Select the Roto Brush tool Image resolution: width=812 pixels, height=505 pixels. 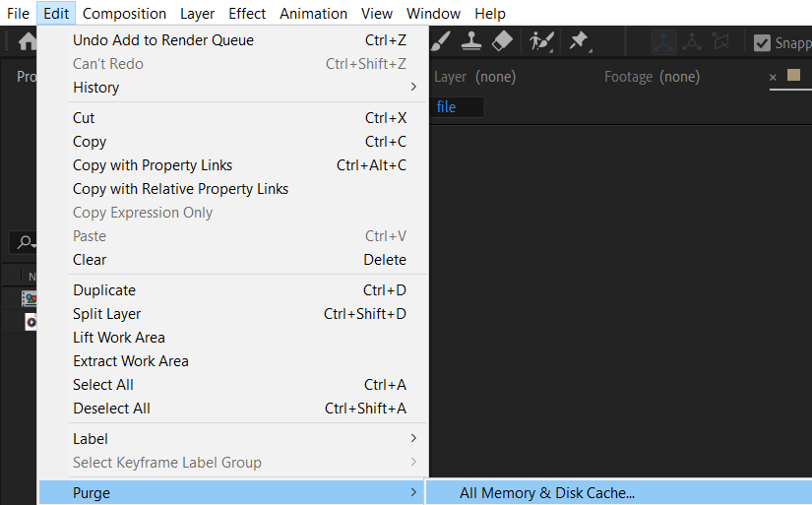541,41
